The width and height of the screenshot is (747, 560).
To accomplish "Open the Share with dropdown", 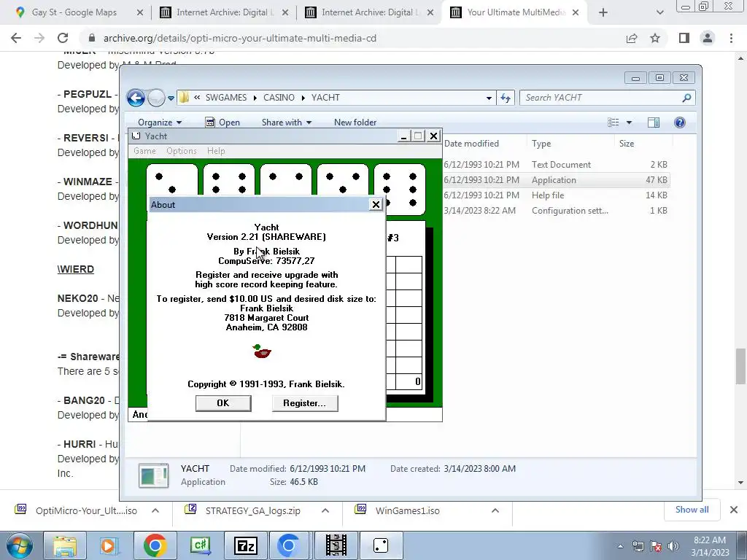I will point(286,122).
